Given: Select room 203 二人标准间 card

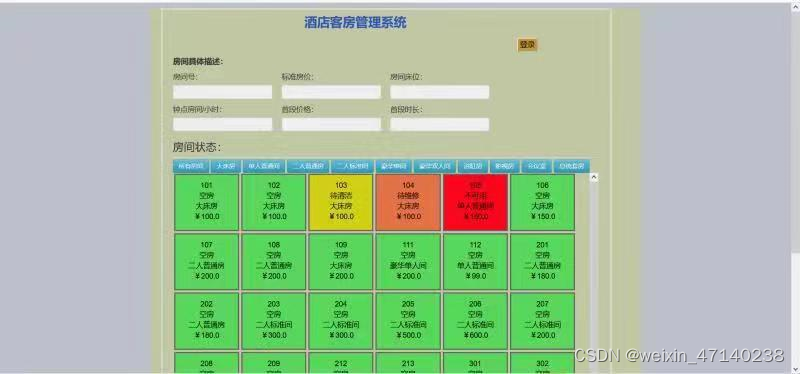Looking at the screenshot, I should 274,321.
